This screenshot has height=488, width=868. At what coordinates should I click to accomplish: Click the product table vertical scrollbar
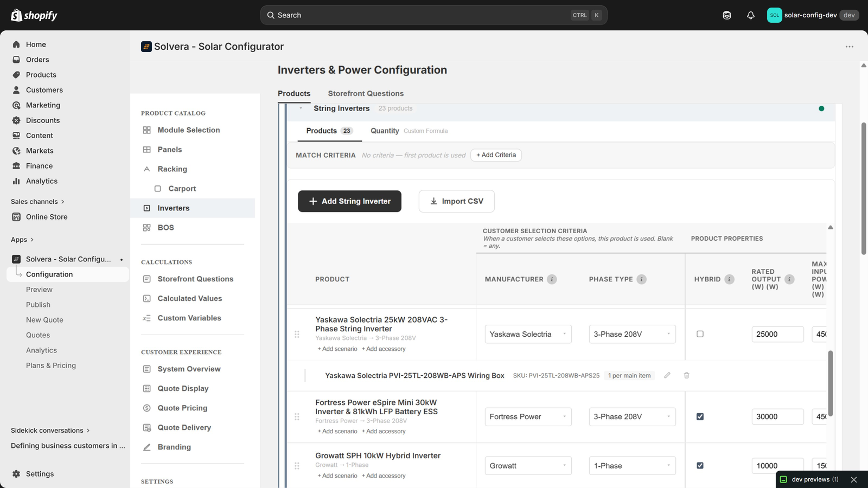(x=831, y=383)
